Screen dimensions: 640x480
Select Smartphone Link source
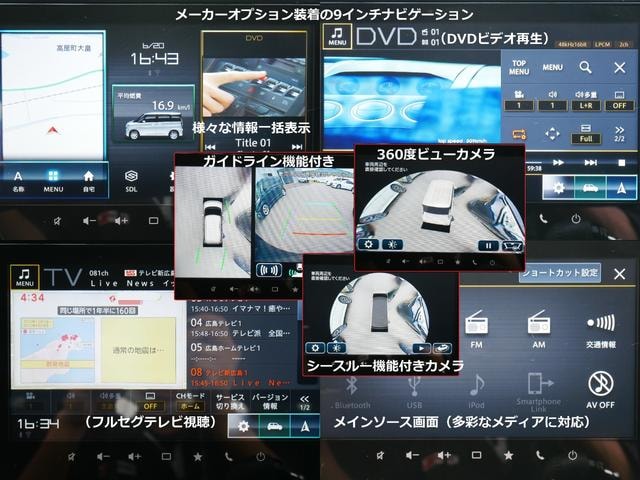(538, 391)
